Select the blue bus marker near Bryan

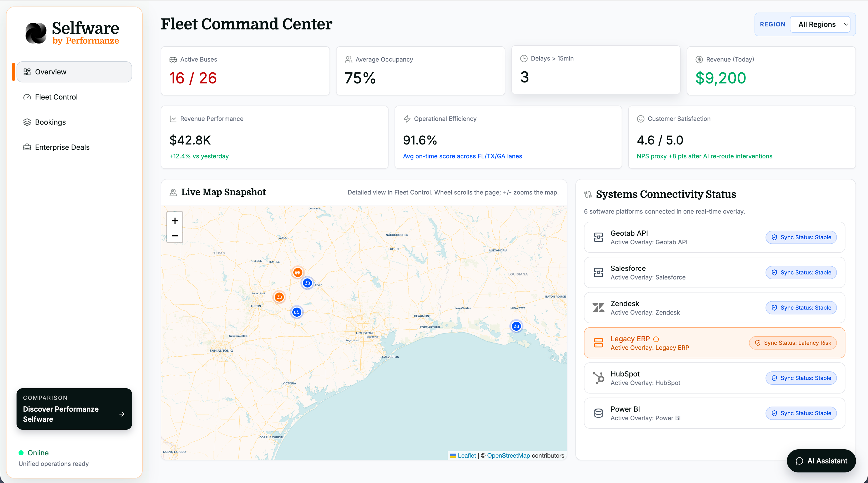click(x=307, y=283)
